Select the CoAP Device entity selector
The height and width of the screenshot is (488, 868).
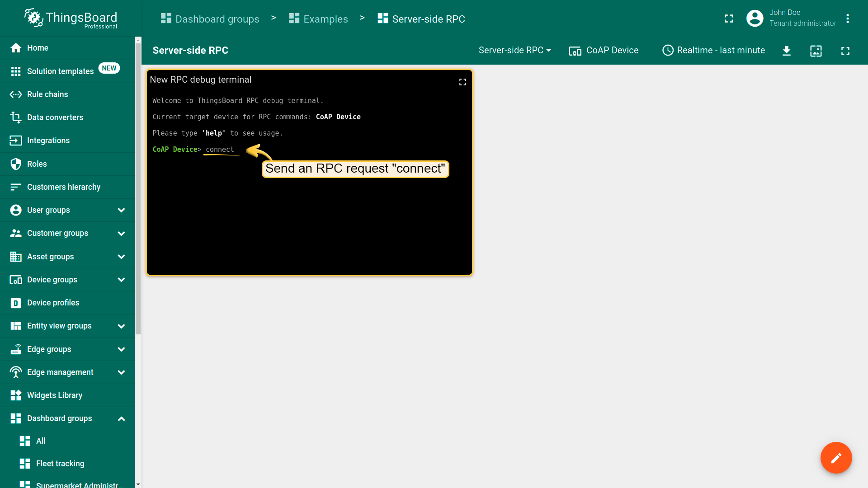pos(604,51)
